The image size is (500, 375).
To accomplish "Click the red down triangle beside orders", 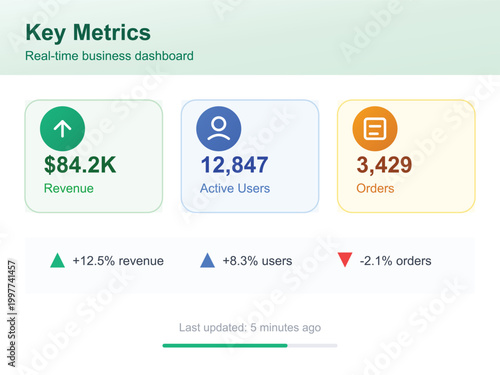I will point(345,260).
